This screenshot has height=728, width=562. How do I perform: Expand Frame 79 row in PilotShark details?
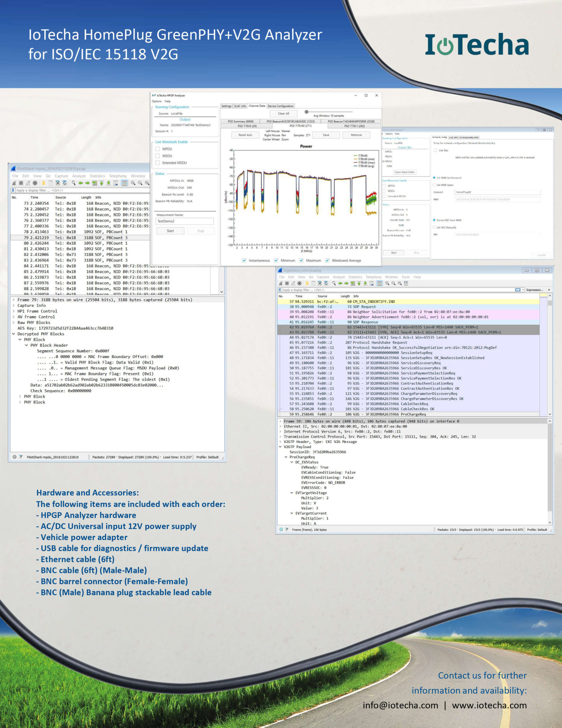[x=14, y=300]
